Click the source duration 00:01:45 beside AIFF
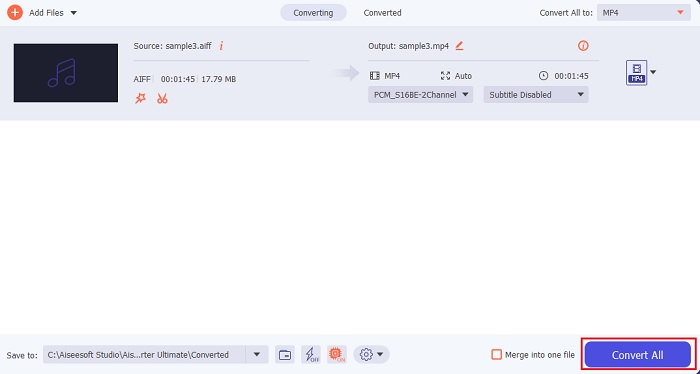Viewport: 700px width, 374px height. point(178,79)
